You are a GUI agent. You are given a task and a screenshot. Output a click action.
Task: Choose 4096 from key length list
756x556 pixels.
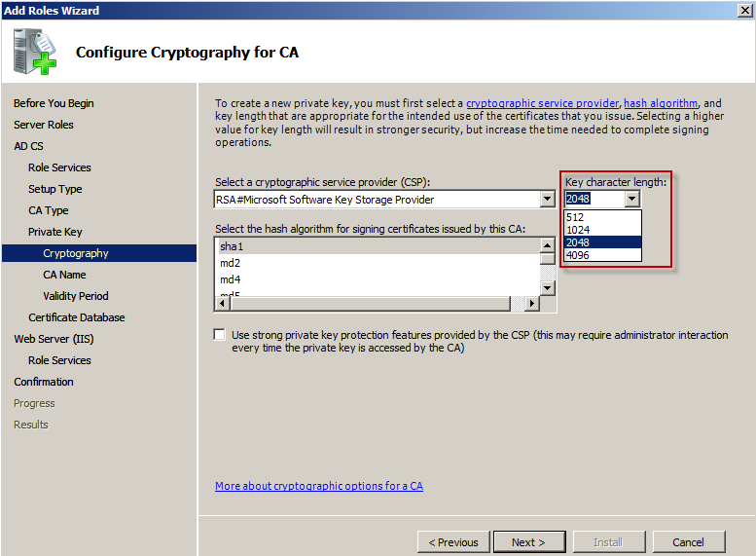[602, 255]
